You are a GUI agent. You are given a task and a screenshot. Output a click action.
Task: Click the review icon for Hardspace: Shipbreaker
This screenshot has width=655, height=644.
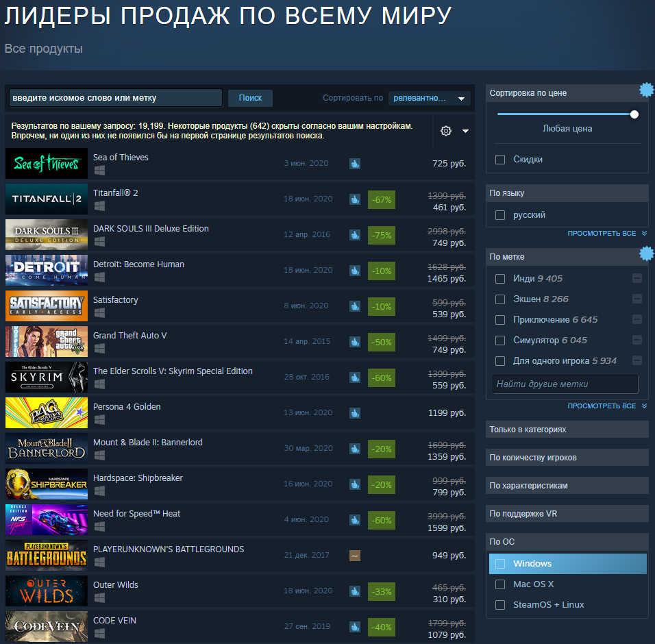pos(355,484)
